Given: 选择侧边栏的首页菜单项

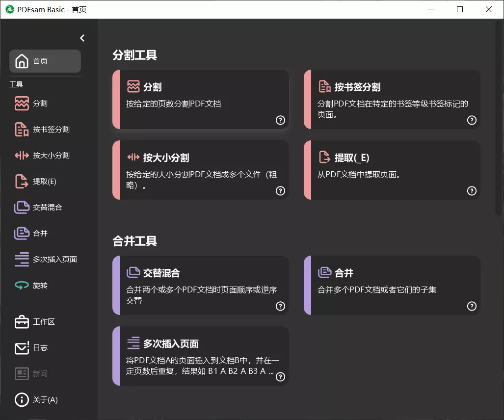Looking at the screenshot, I should tap(44, 61).
